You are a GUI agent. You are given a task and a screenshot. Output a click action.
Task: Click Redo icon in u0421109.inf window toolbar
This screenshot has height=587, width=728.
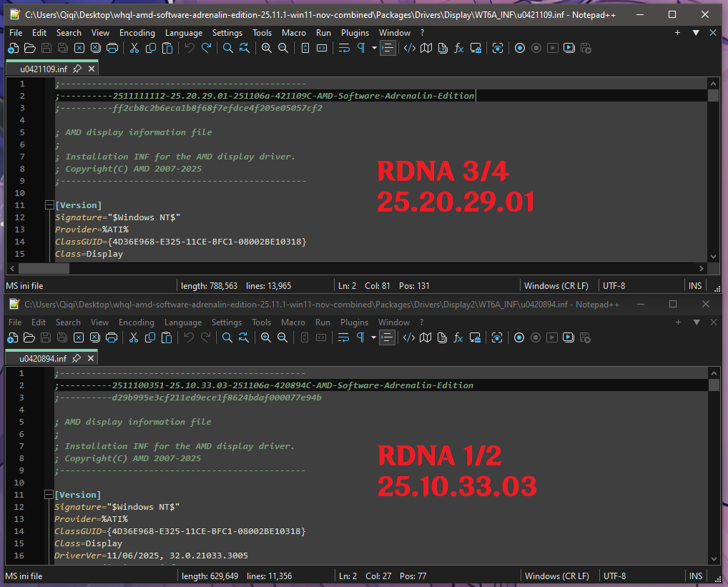[206, 48]
